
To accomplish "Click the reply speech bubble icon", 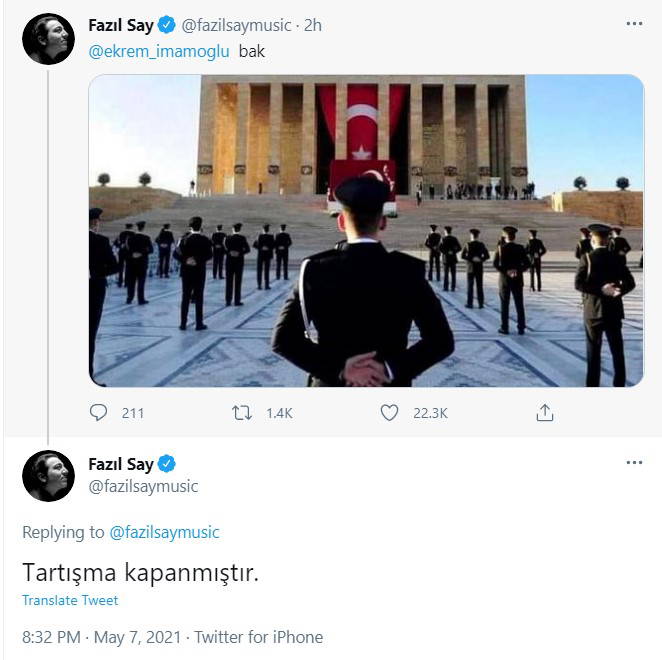I will (x=98, y=413).
